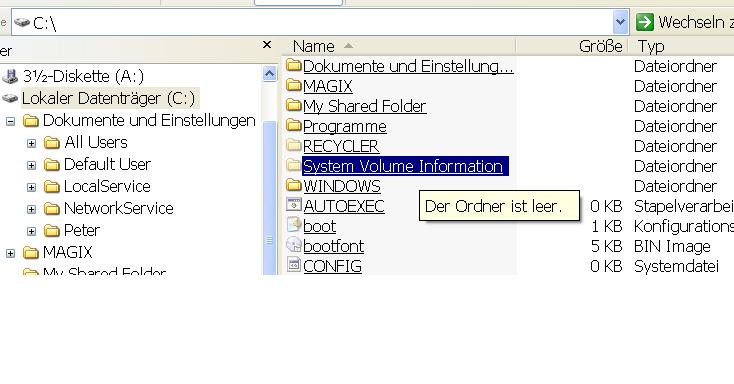Viewport: 734px width, 384px height.
Task: Open the boot file name link
Action: point(319,226)
